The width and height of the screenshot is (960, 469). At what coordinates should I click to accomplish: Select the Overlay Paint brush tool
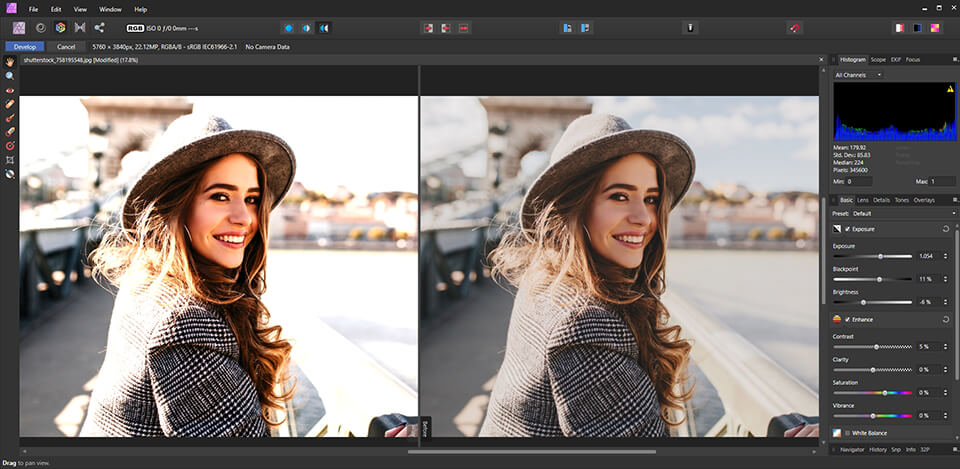pos(10,118)
